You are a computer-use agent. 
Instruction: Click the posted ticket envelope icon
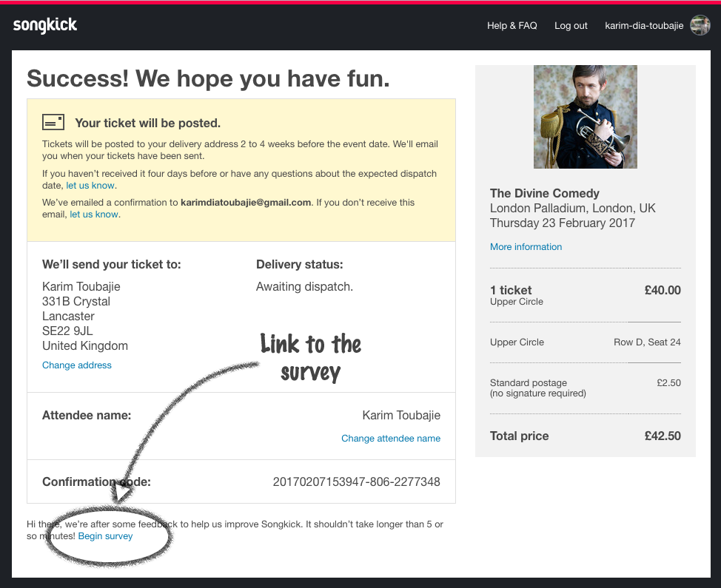[53, 122]
